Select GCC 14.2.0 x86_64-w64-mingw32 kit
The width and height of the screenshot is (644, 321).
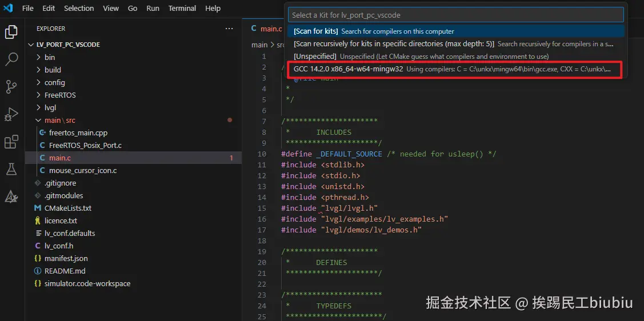(x=456, y=69)
